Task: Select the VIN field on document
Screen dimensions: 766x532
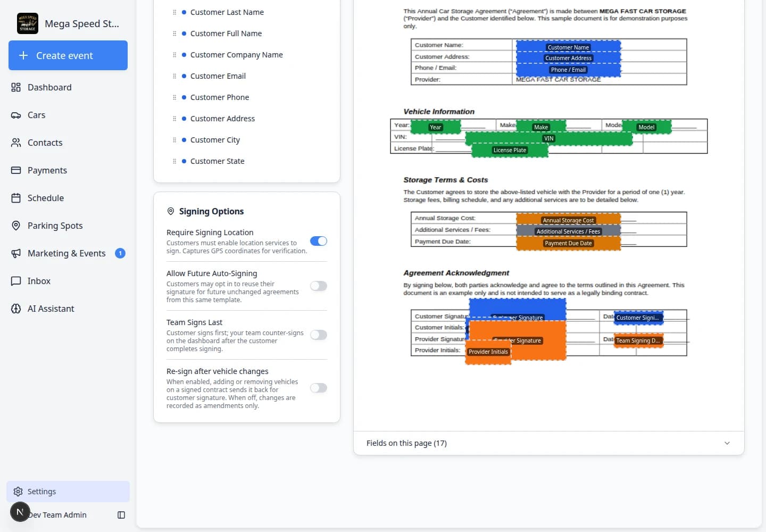Action: (548, 138)
